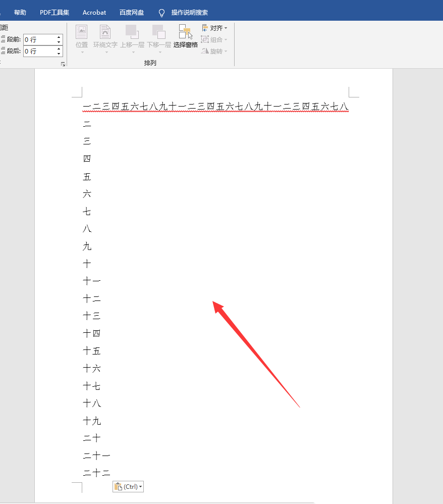Expand the 环绕文字 dropdown arrow

click(x=106, y=52)
